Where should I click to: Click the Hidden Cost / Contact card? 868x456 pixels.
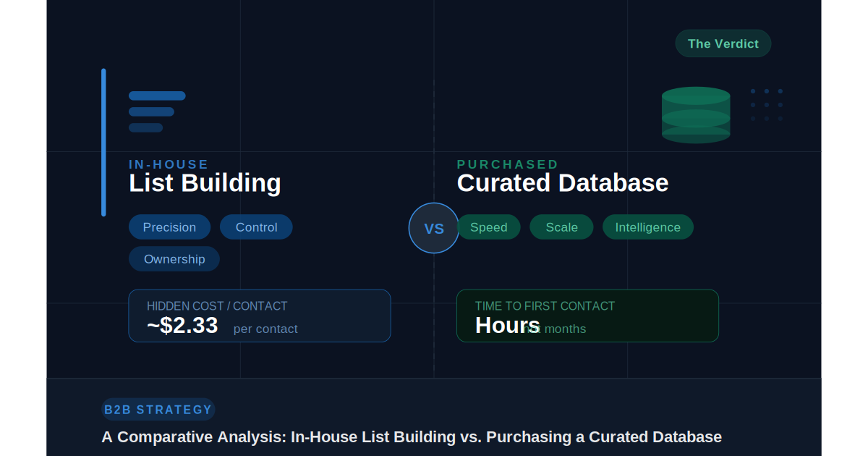click(x=260, y=316)
